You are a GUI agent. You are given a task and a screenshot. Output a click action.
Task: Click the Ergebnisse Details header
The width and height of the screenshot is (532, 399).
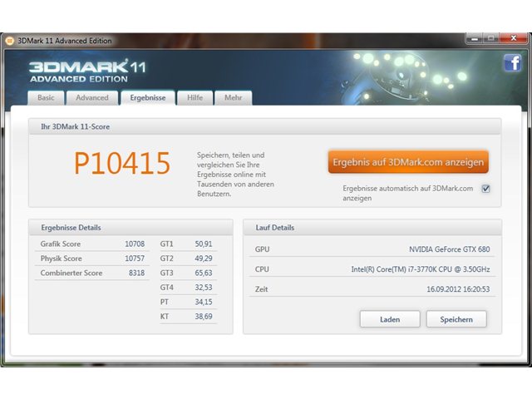[71, 228]
